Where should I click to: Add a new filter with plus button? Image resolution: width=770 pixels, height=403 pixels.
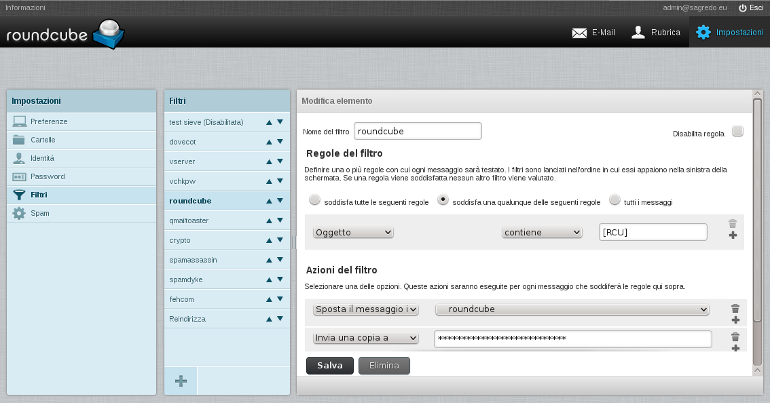point(181,381)
